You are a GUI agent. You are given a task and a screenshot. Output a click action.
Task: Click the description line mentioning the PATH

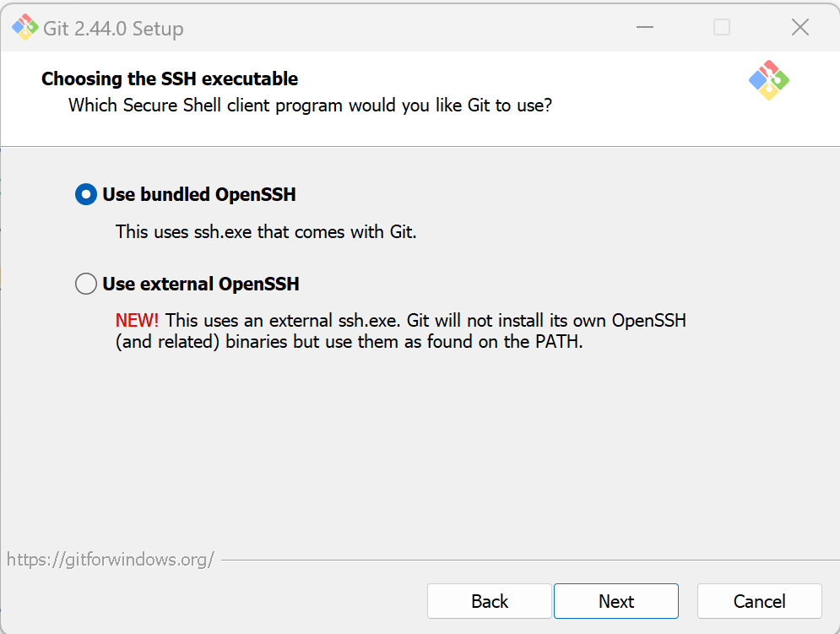pyautogui.click(x=350, y=343)
